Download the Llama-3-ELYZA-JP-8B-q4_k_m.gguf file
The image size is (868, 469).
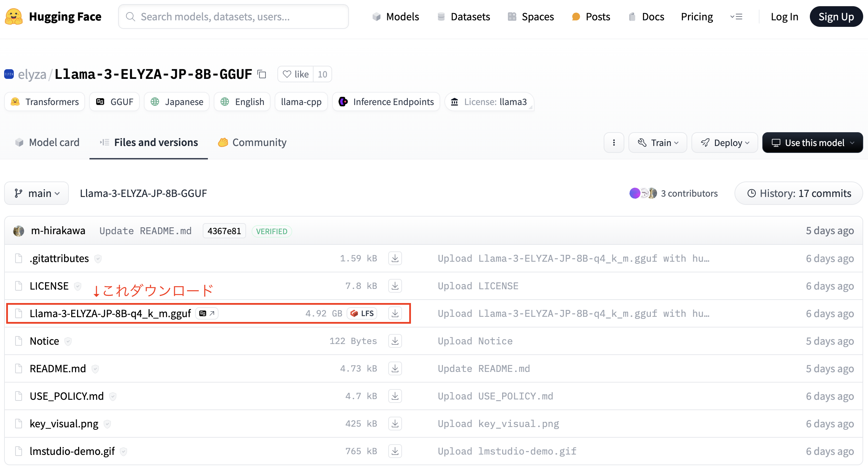(395, 313)
